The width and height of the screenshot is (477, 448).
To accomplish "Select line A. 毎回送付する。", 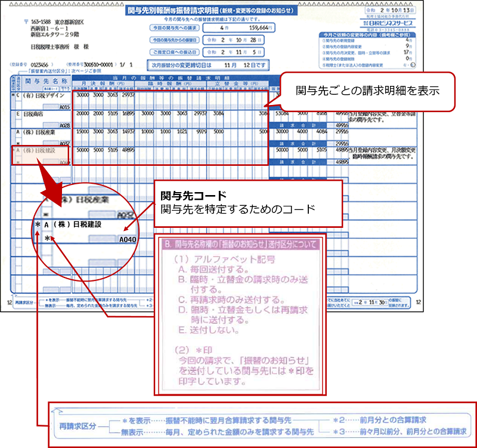I will coord(213,270).
